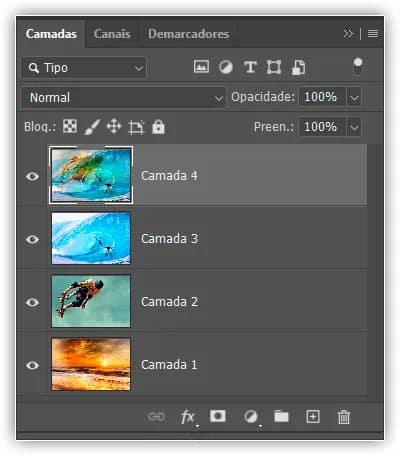This screenshot has height=456, width=400.
Task: Select Camada 3 blue wave thumbnail
Action: pyautogui.click(x=91, y=238)
